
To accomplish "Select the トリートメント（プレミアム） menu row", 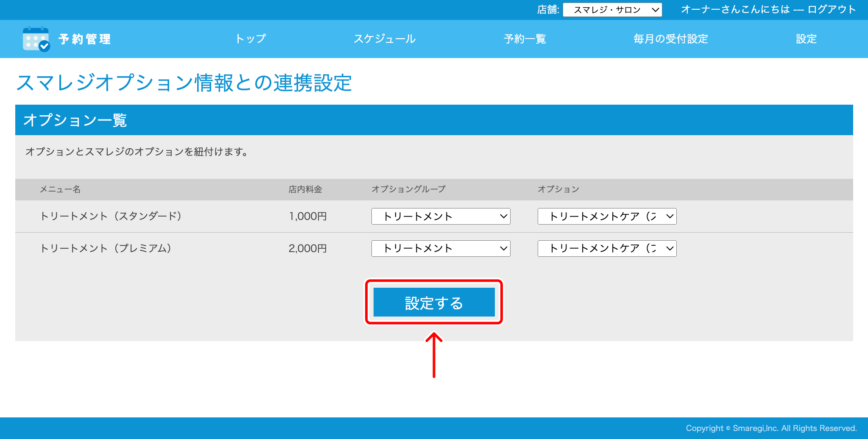I will [106, 248].
